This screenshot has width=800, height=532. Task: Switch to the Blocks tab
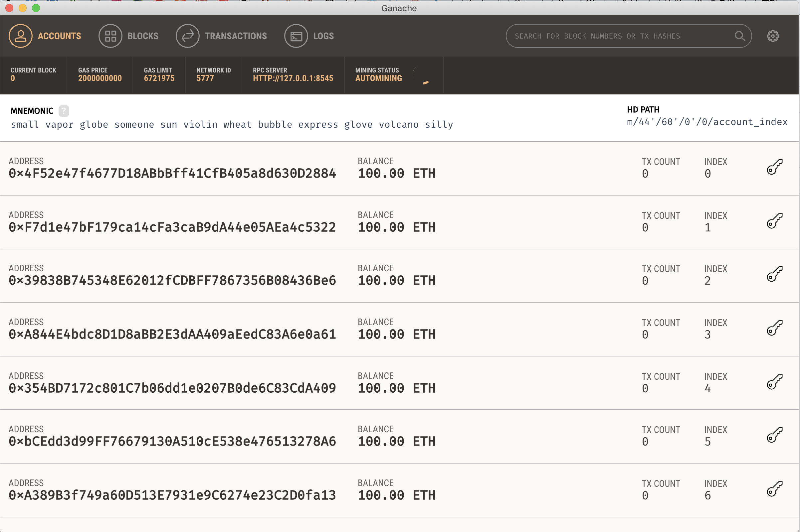[128, 36]
